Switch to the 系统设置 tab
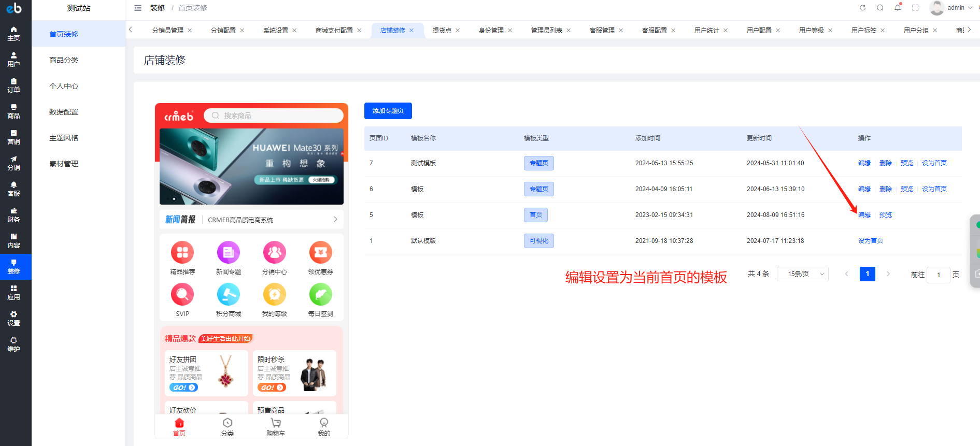This screenshot has width=980, height=446. tap(275, 31)
